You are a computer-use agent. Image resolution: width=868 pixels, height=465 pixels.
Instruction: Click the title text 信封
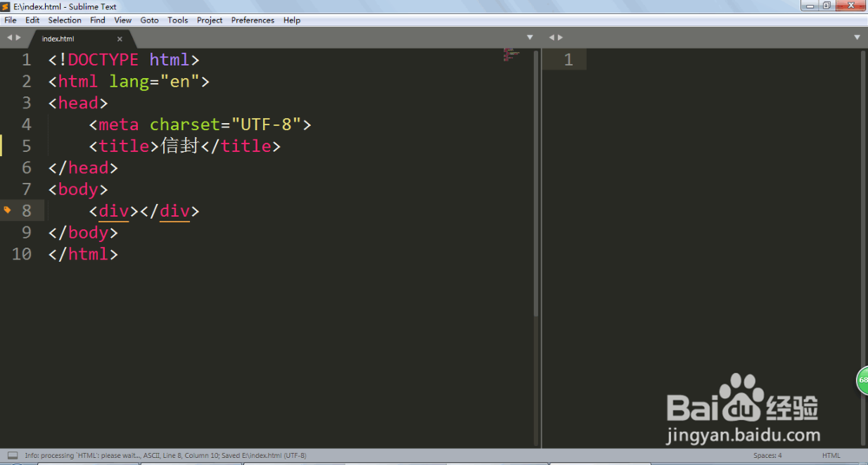tap(180, 146)
